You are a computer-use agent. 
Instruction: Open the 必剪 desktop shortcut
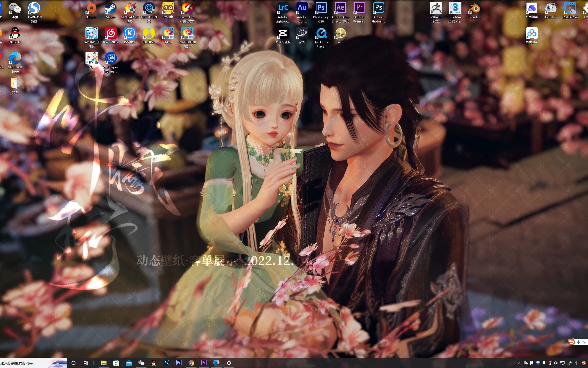tap(302, 36)
